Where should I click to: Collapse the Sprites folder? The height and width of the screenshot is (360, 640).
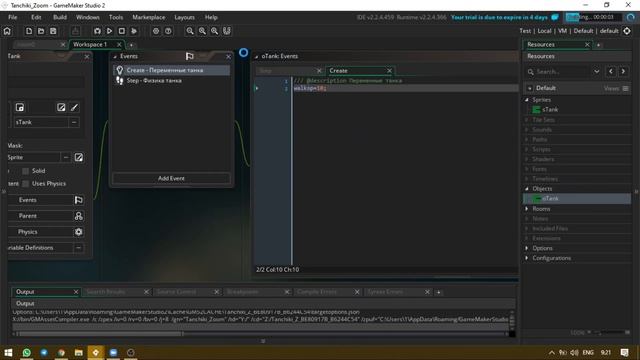coord(527,100)
